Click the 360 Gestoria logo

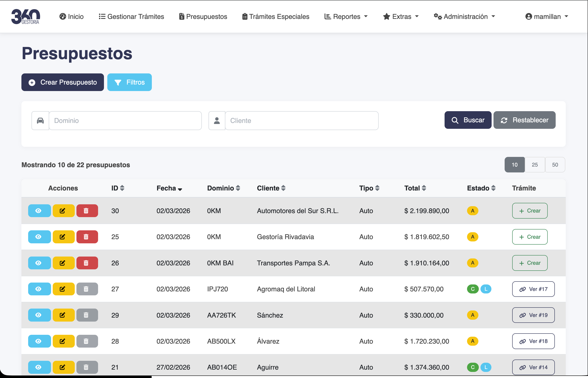click(x=26, y=16)
